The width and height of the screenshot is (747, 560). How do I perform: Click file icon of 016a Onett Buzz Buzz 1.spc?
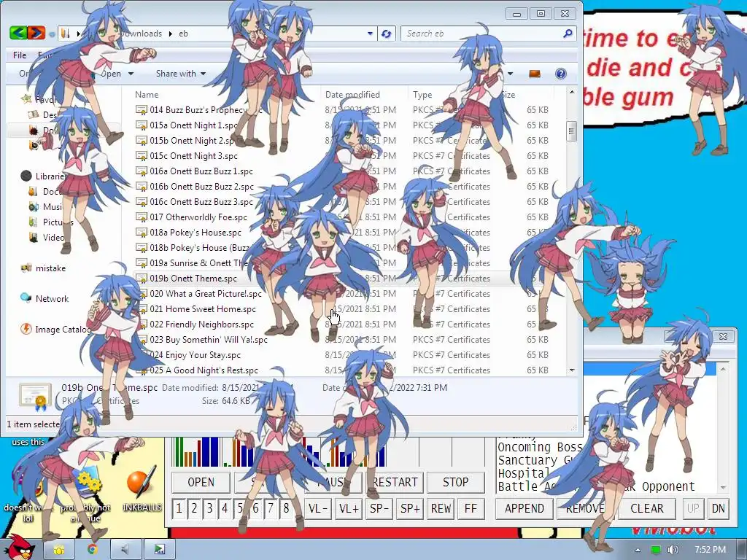click(x=141, y=171)
